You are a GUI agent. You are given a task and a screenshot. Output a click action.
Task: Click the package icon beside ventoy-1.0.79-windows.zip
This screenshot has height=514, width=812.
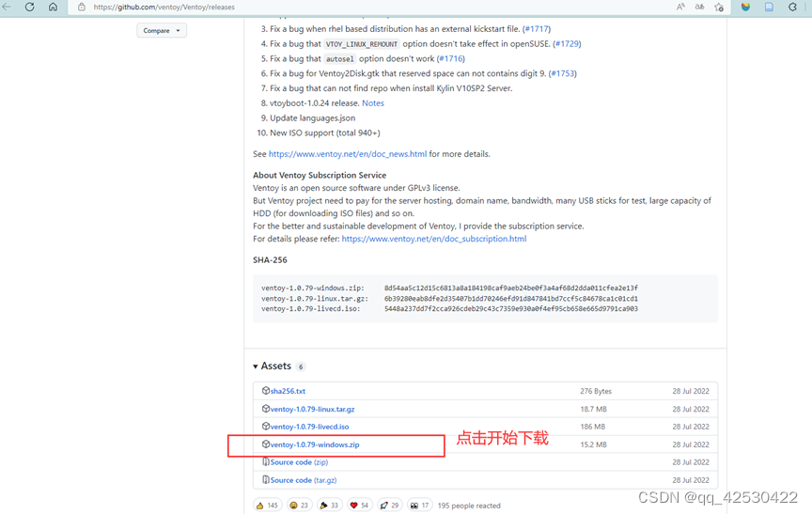click(266, 444)
